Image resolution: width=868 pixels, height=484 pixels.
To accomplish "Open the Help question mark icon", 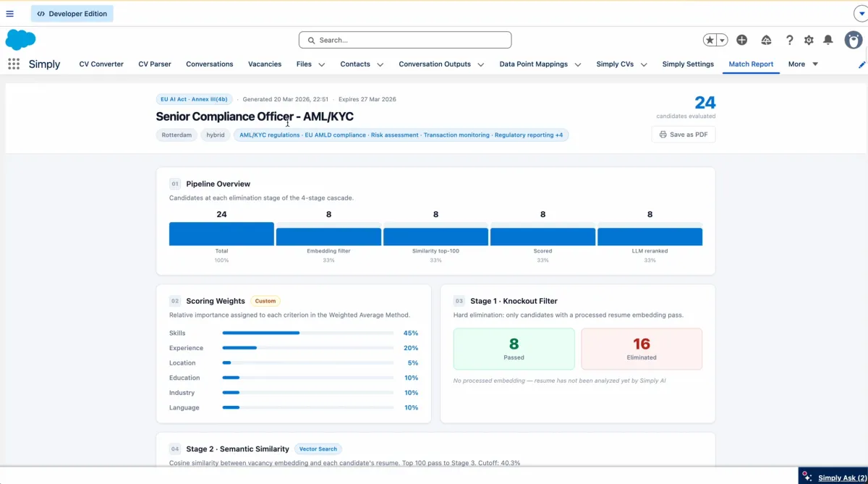I will (x=789, y=41).
